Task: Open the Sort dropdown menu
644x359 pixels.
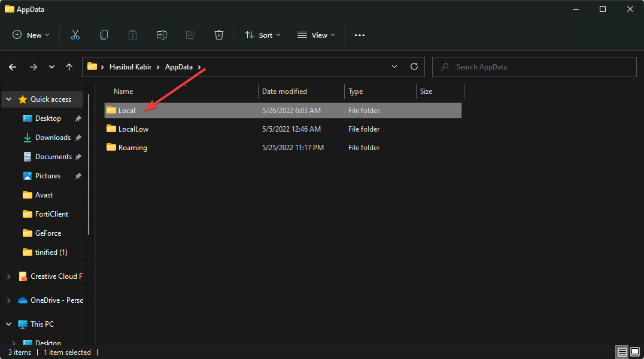Action: tap(262, 35)
